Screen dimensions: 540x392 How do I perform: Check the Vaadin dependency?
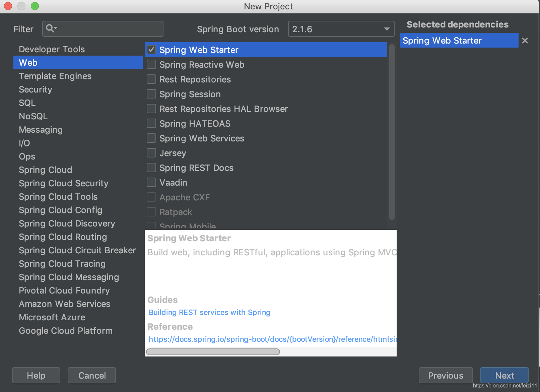coord(151,182)
